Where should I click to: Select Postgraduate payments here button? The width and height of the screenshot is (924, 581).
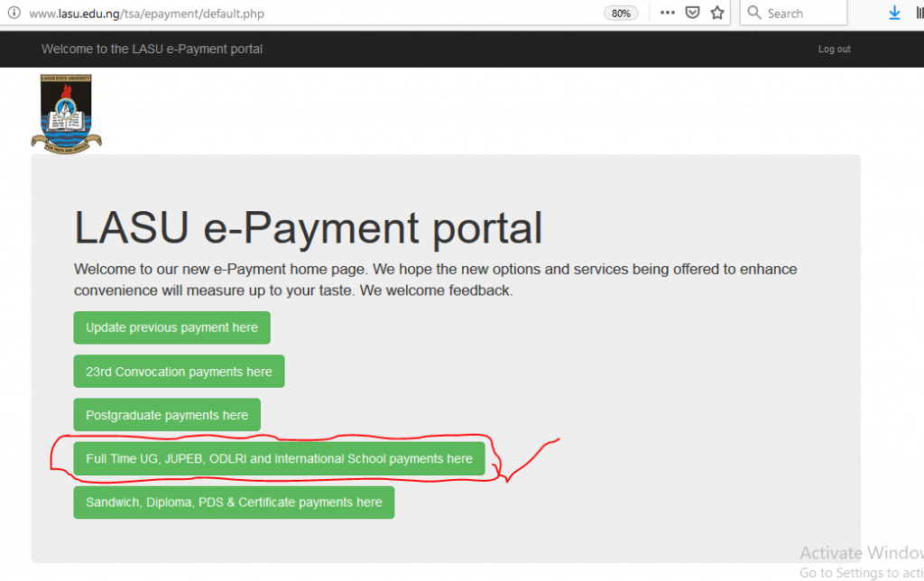click(x=167, y=415)
